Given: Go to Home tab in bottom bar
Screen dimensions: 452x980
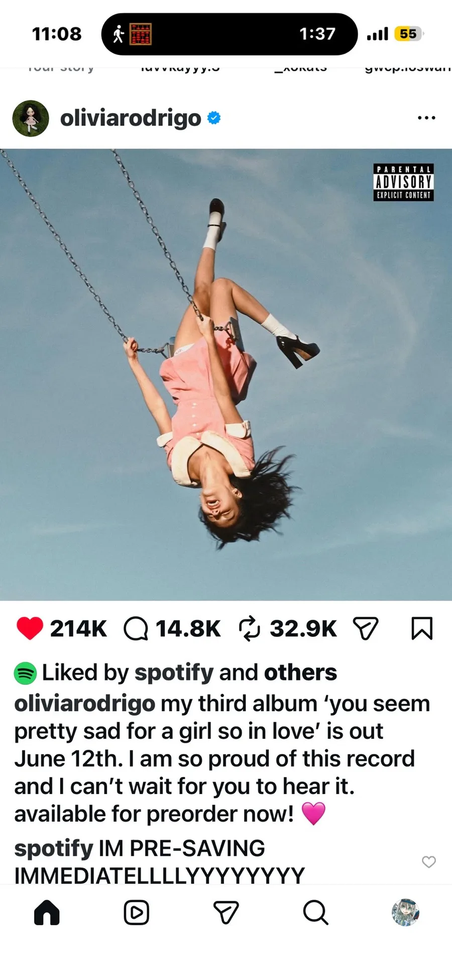Looking at the screenshot, I should [x=47, y=912].
